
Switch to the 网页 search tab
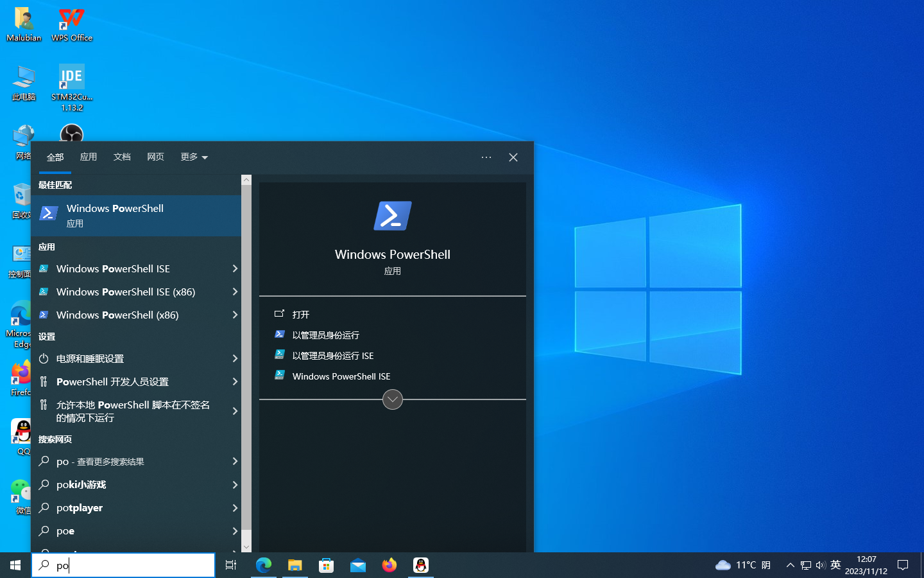(155, 157)
